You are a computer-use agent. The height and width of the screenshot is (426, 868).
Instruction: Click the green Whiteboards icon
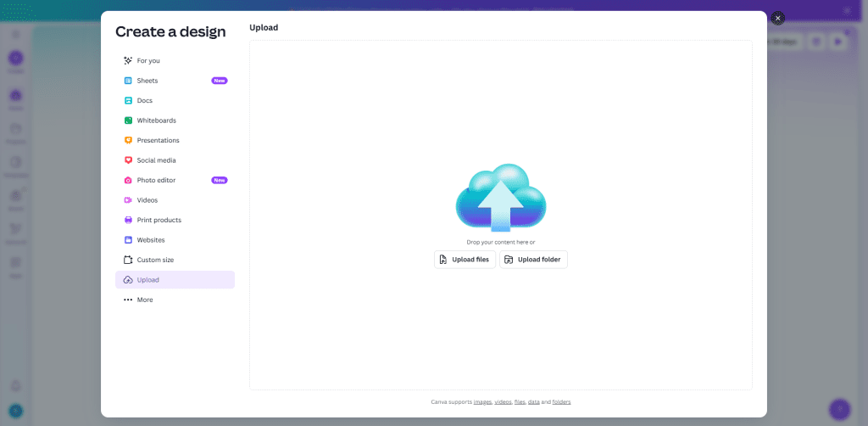click(128, 121)
